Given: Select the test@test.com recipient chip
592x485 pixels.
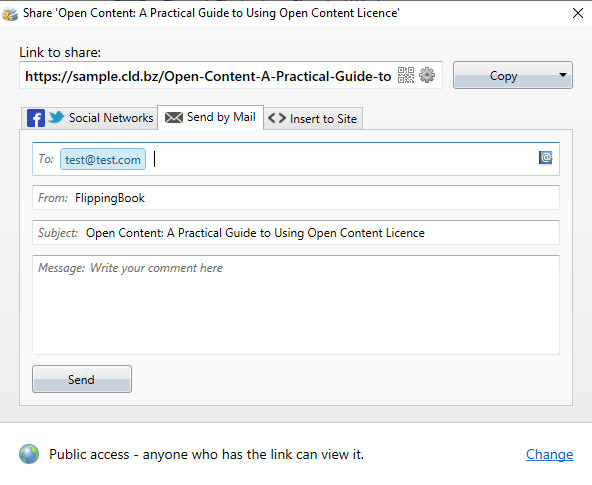Looking at the screenshot, I should pos(103,159).
